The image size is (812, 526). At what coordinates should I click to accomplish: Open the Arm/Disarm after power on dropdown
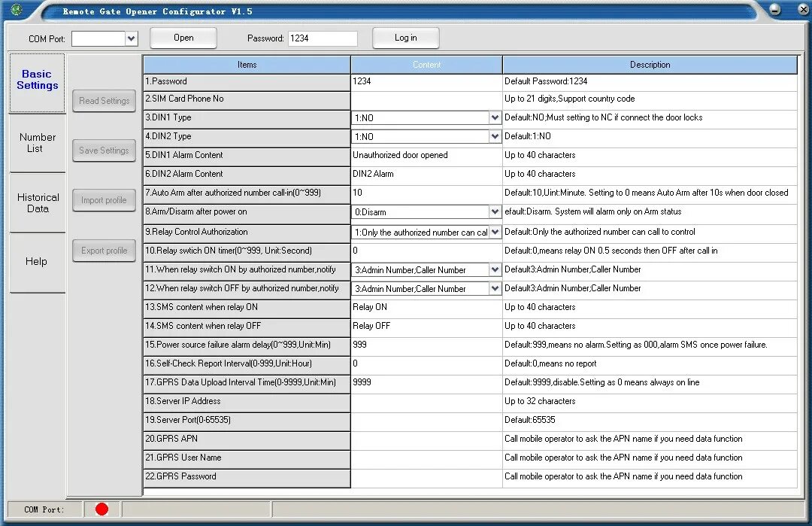(x=495, y=211)
